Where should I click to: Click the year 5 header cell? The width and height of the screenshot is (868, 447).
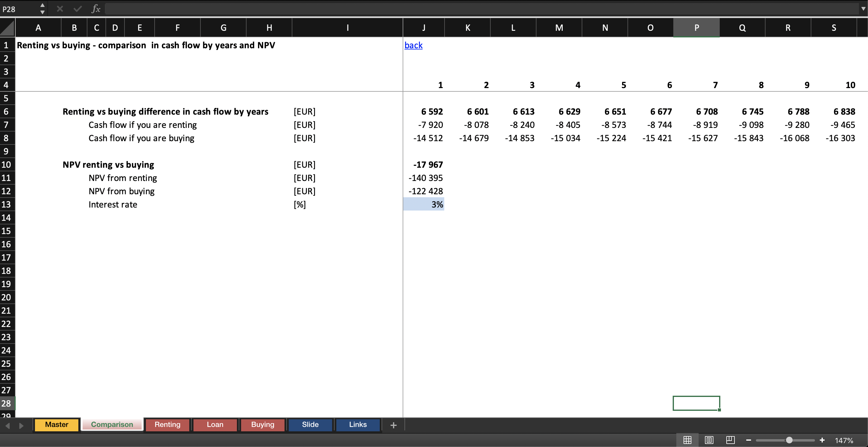[605, 85]
